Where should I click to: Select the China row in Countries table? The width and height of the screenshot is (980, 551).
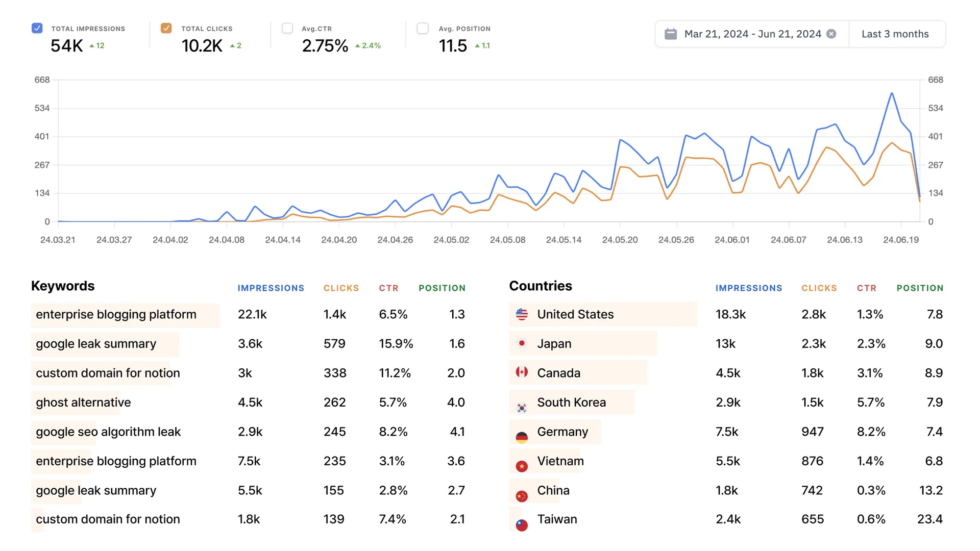554,491
